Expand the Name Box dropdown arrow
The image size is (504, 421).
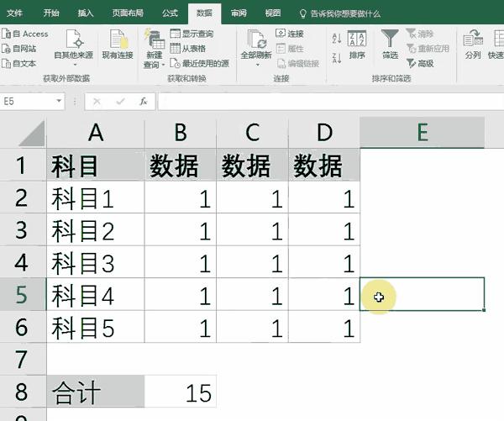(59, 101)
